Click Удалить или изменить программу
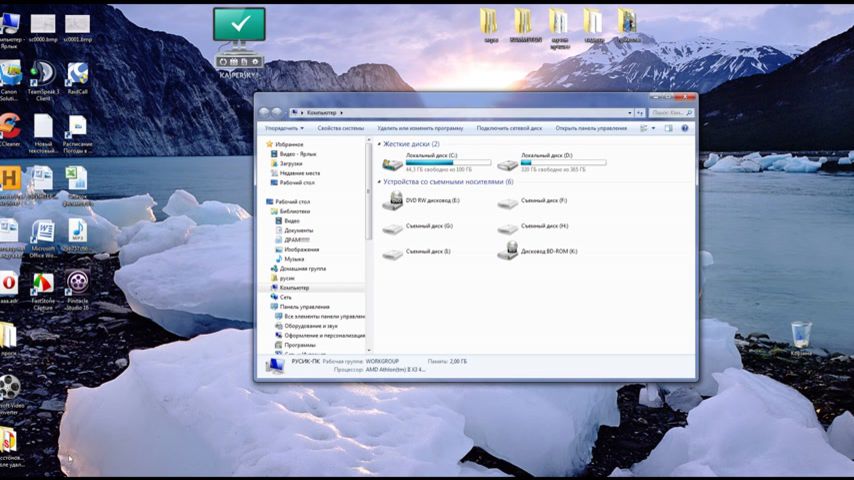854x480 pixels. [420, 128]
